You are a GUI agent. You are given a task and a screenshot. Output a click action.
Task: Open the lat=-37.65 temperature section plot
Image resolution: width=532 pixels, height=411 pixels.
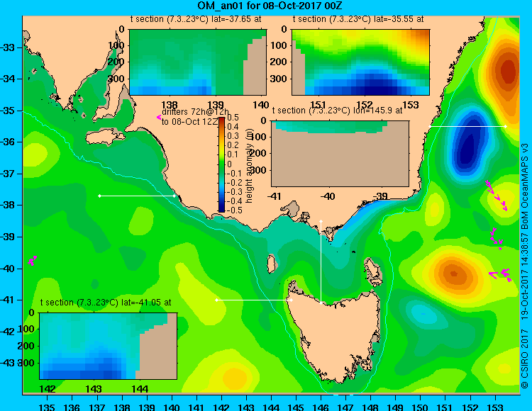198,62
